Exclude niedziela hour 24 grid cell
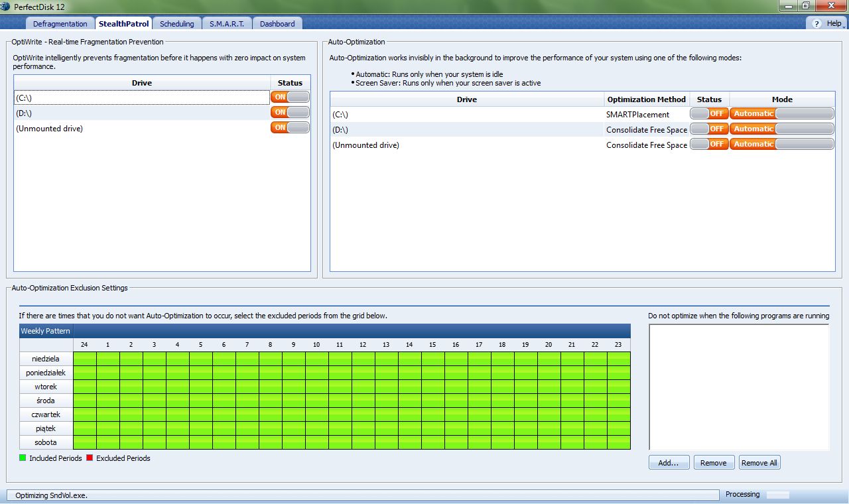This screenshot has height=504, width=849. coord(84,359)
